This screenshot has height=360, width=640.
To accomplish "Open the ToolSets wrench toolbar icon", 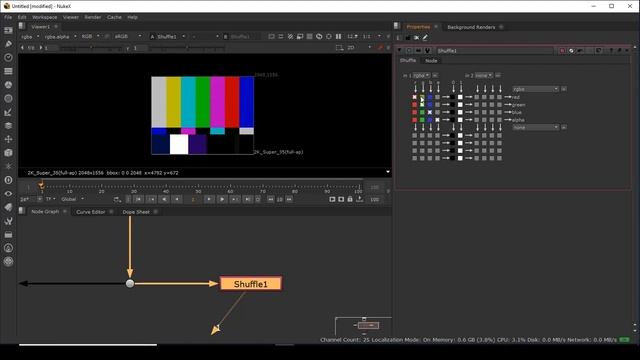I will [x=8, y=221].
